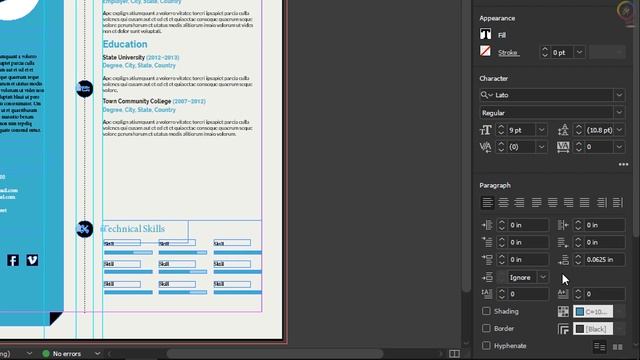Viewport: 640px width, 360px height.
Task: Click the font size TT icon
Action: (485, 130)
